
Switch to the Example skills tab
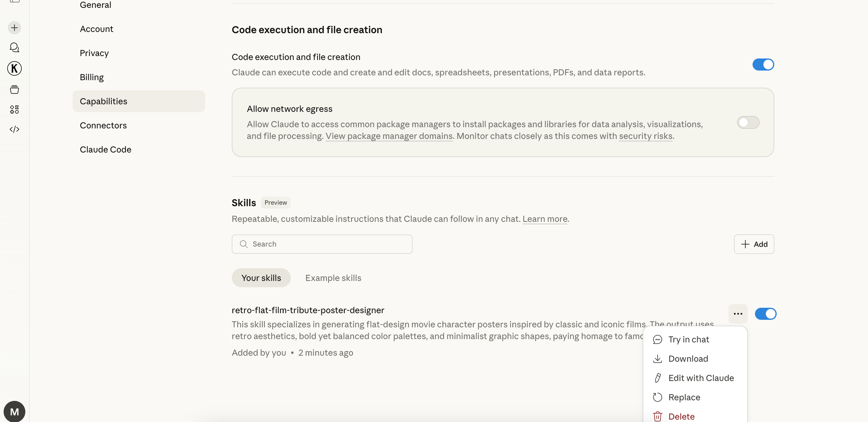pos(333,278)
